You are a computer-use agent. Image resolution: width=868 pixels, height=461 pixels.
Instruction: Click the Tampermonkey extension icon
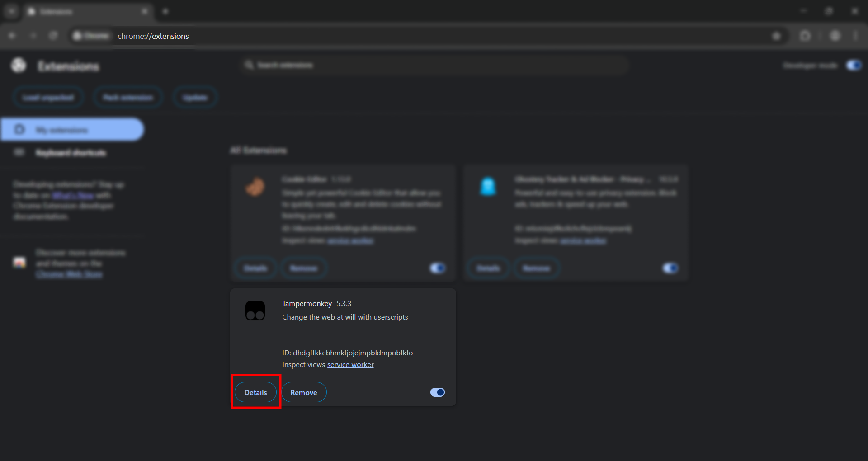[255, 311]
